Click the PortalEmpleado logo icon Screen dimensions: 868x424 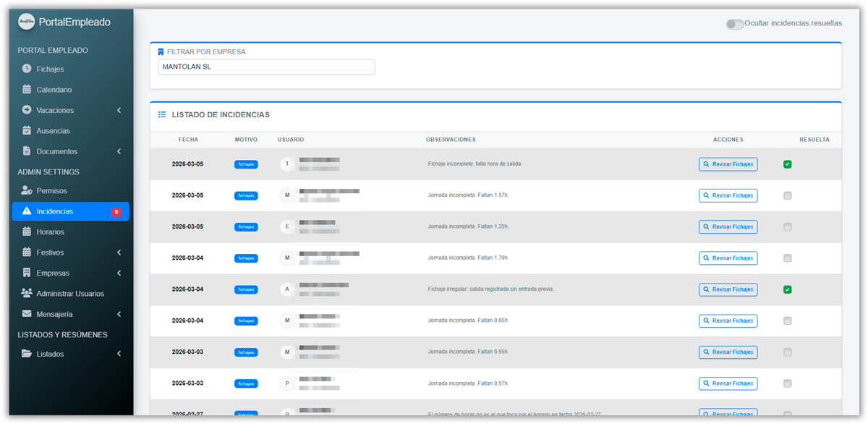[x=27, y=22]
